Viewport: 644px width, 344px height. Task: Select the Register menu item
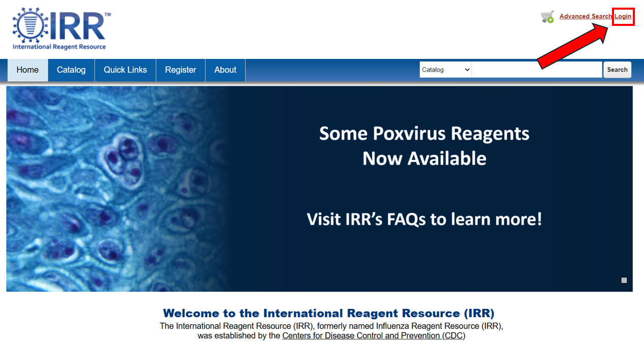pyautogui.click(x=180, y=70)
